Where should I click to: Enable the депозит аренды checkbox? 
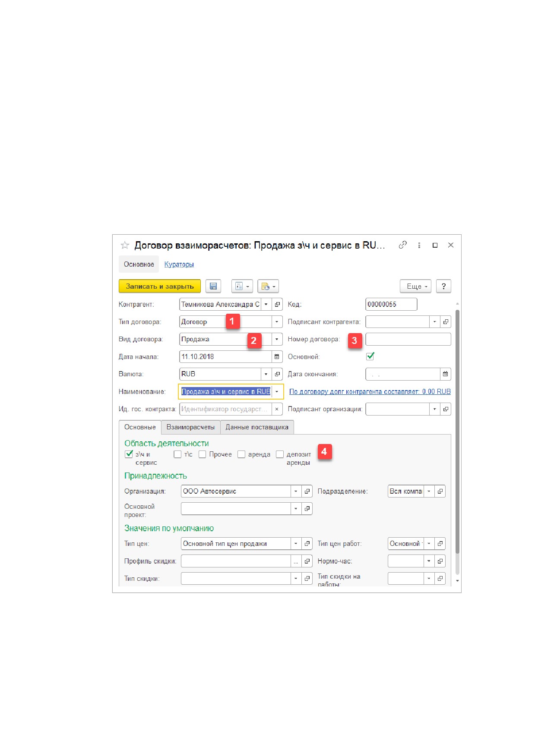(280, 454)
